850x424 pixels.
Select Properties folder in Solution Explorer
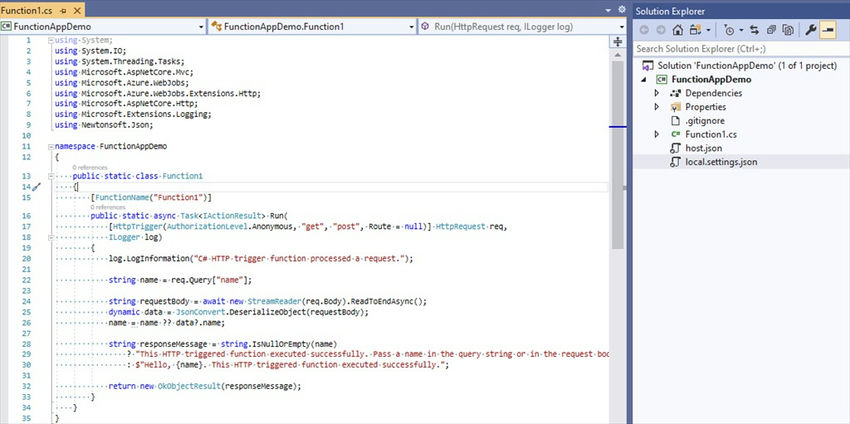click(705, 107)
